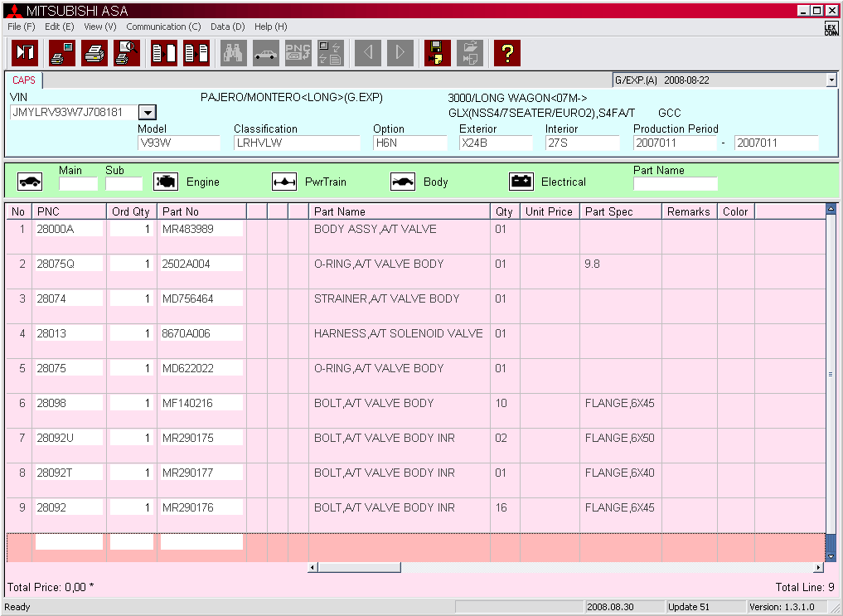Viewport: 843px width, 616px height.
Task: Select the PwrTrain group icon
Action: tap(283, 182)
